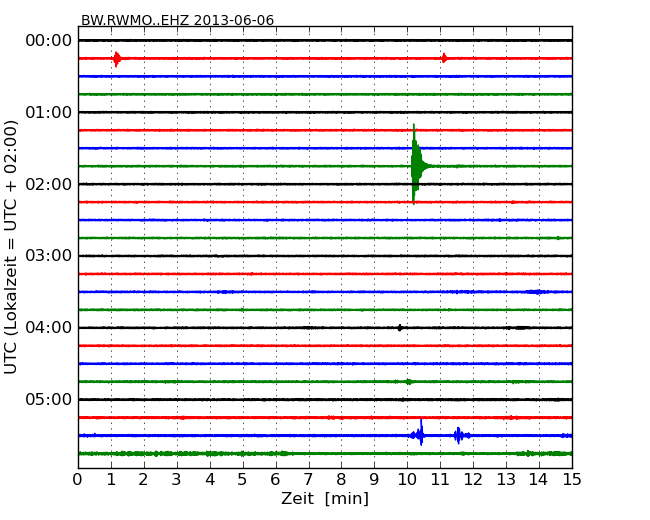The width and height of the screenshot is (650, 520).
Task: Click the 00:00 time label
Action: (x=49, y=41)
